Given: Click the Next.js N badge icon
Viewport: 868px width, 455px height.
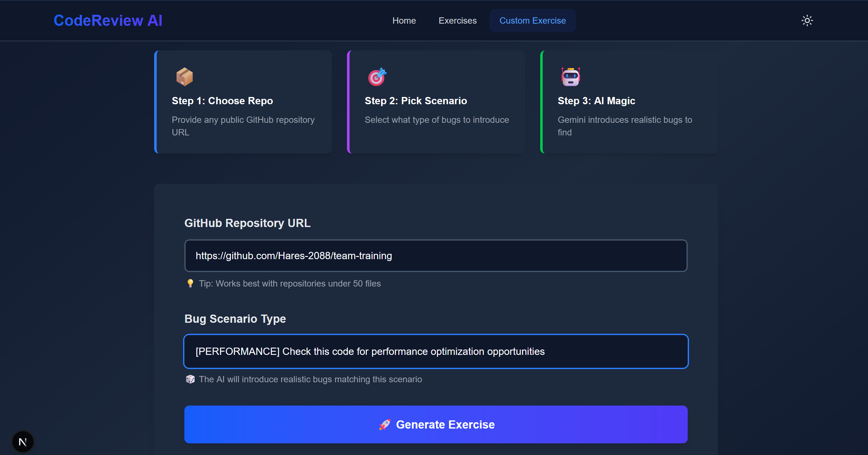Looking at the screenshot, I should 23,441.
